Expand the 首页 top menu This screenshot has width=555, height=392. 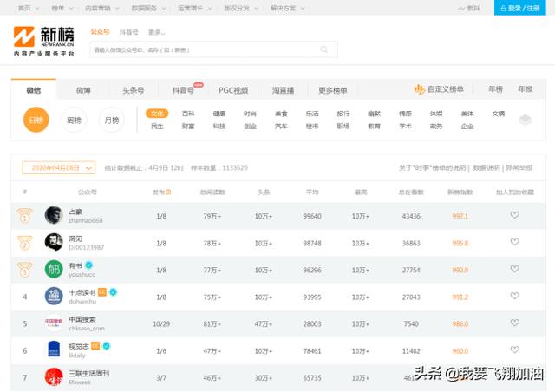coord(29,8)
